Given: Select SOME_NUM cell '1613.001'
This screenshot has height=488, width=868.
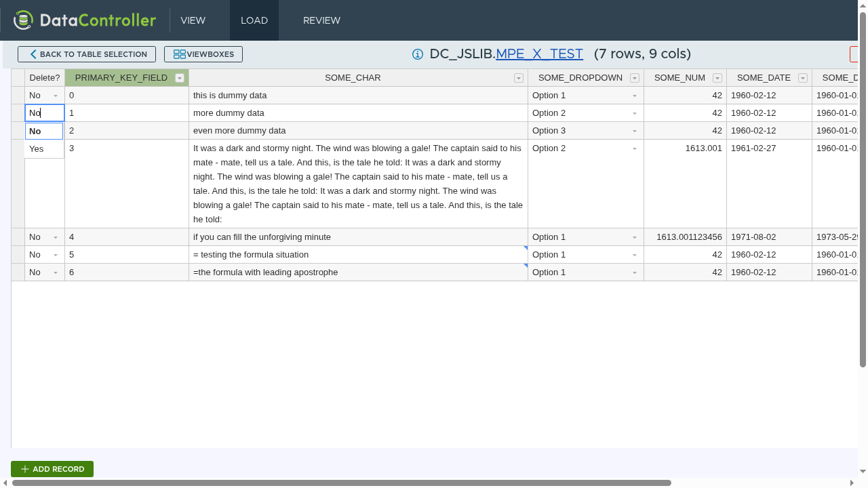Looking at the screenshot, I should [685, 184].
